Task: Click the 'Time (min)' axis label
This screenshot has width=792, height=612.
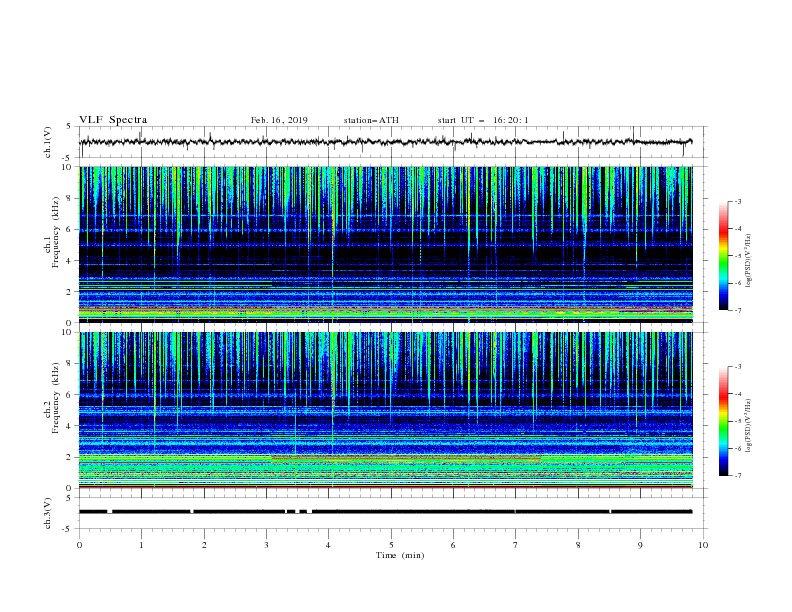Action: [x=400, y=555]
